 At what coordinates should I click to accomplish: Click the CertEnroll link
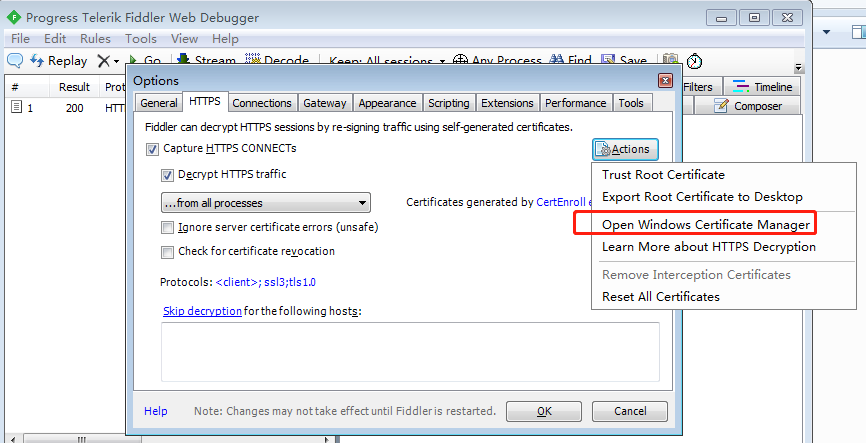click(561, 202)
